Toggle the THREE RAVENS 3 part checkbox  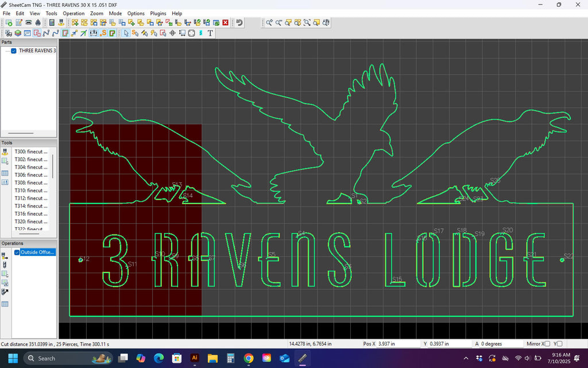(14, 51)
